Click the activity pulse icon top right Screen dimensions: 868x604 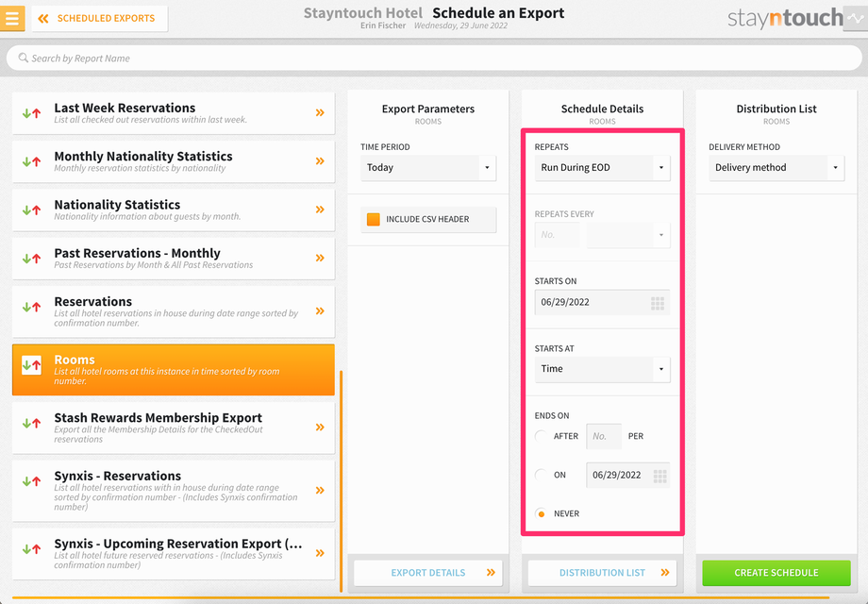(x=856, y=18)
